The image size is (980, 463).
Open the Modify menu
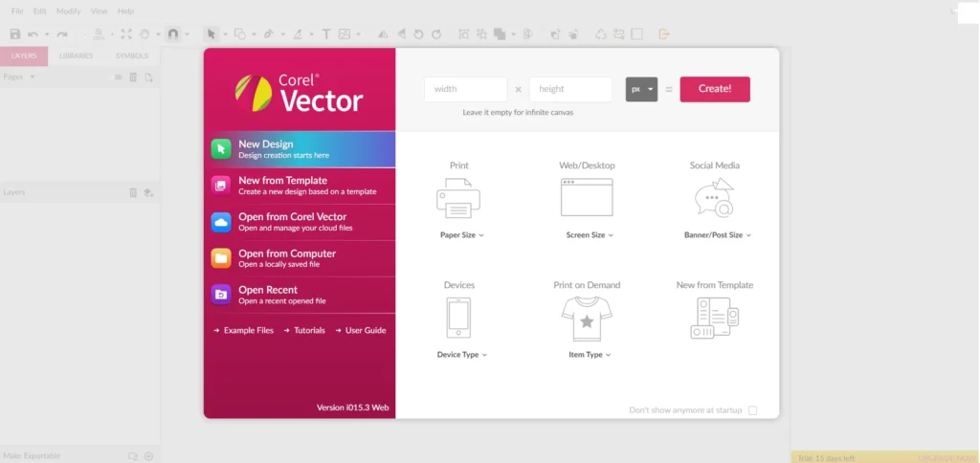(69, 11)
